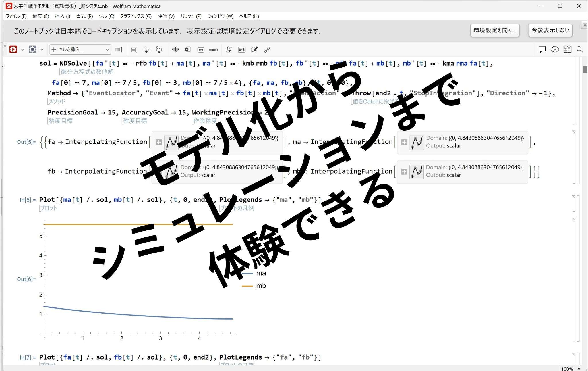This screenshot has width=588, height=371.
Task: Open the 評価 (V) menu
Action: (166, 16)
